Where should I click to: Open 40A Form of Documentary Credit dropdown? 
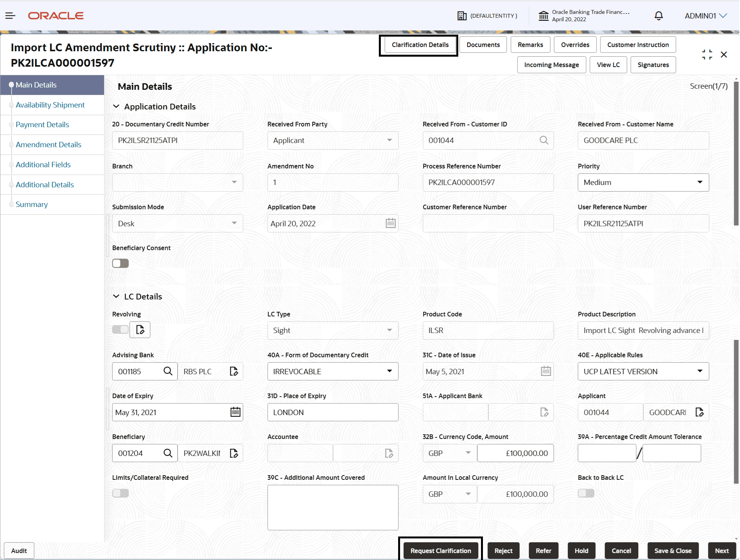333,371
